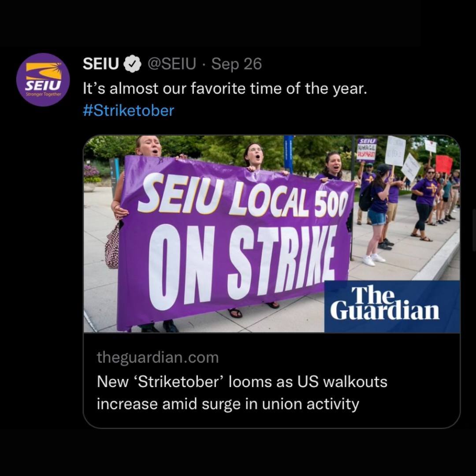Screen dimensions: 476x476
Task: Open the theguardian.com domain link
Action: pos(158,357)
